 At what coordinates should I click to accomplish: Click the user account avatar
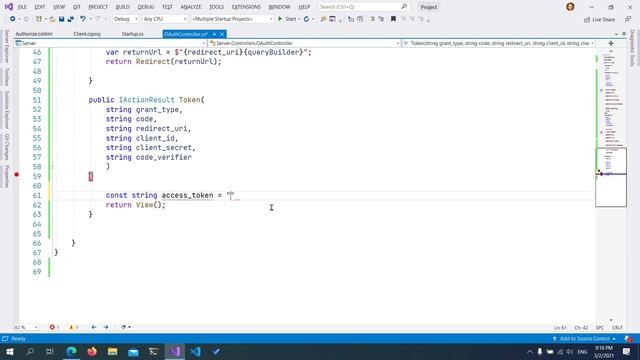click(570, 7)
